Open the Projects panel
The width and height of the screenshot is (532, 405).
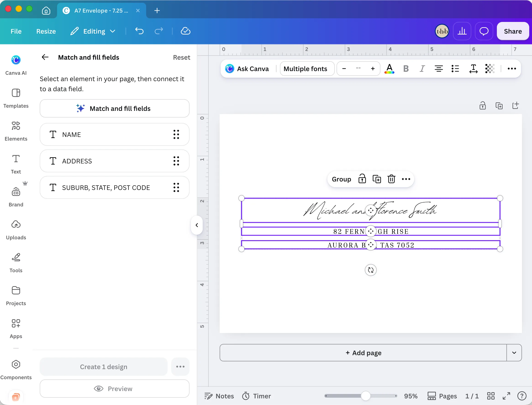(x=16, y=296)
